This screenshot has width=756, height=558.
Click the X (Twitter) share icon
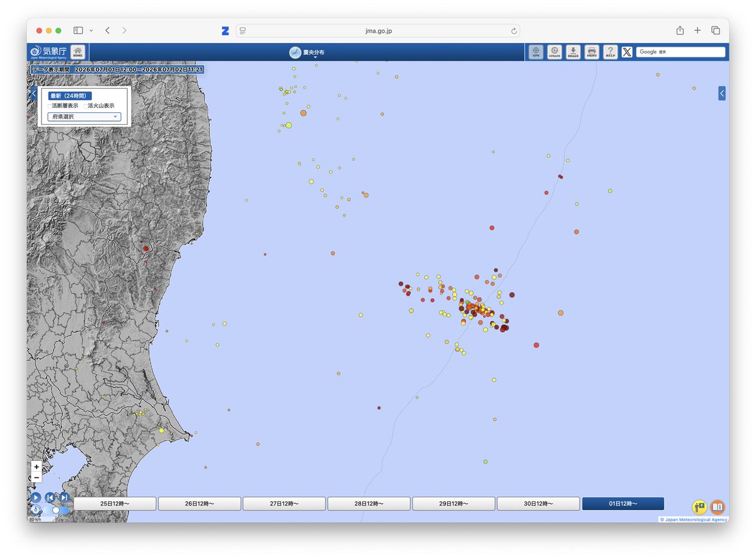(x=627, y=52)
